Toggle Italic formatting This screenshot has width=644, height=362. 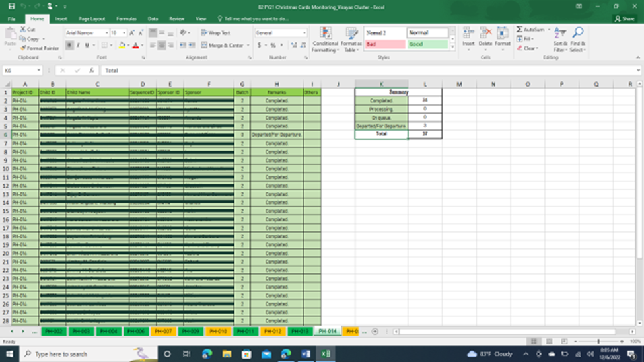pyautogui.click(x=78, y=45)
